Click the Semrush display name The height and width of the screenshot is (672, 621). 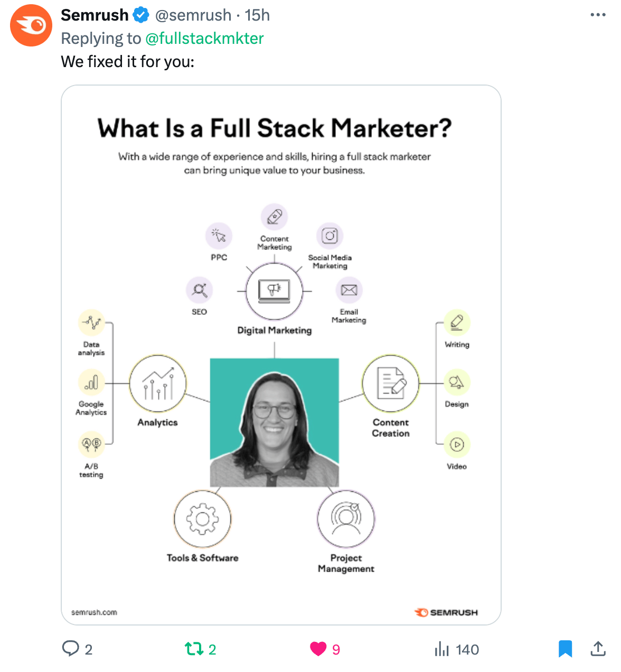pyautogui.click(x=95, y=15)
